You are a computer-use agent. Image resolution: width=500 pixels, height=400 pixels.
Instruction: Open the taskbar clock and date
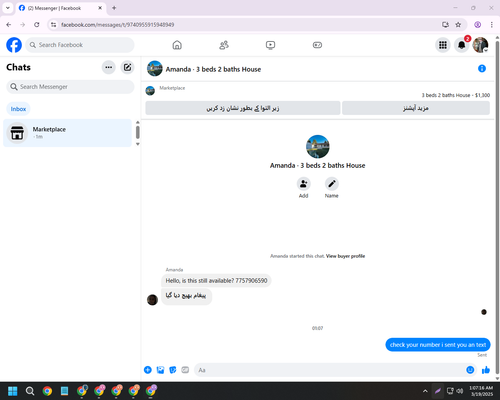[x=481, y=391]
